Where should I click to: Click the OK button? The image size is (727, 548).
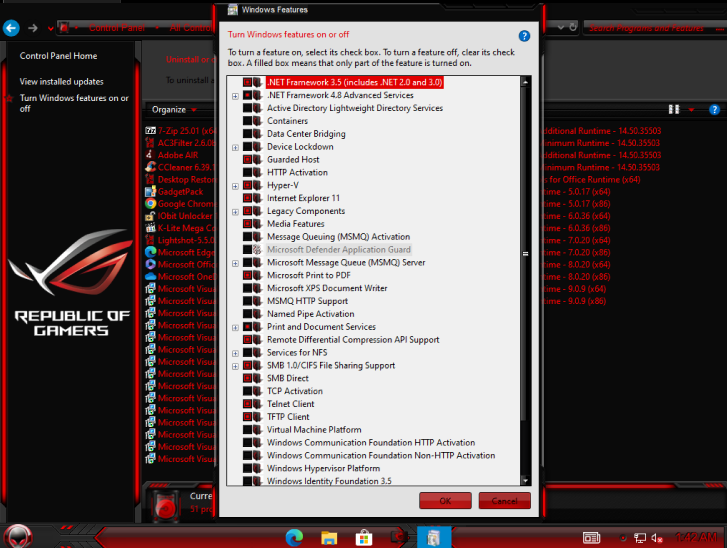(445, 501)
